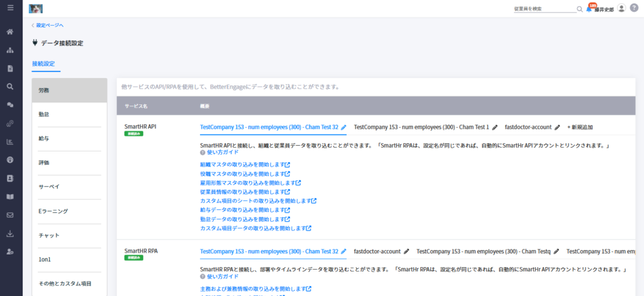Image resolution: width=644 pixels, height=296 pixels.
Task: Select the 接続設定 tab
Action: [x=43, y=63]
